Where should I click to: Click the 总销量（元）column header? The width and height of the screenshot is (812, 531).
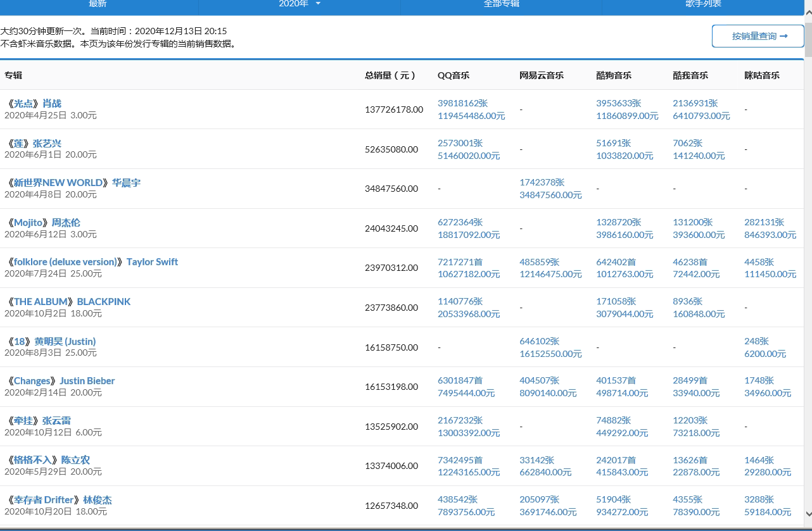coord(390,75)
